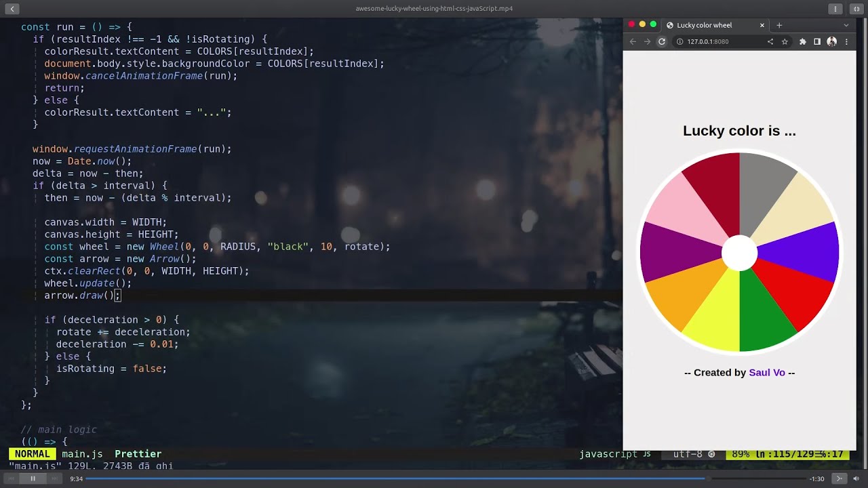
Task: Skip to previous video in player
Action: [x=12, y=479]
